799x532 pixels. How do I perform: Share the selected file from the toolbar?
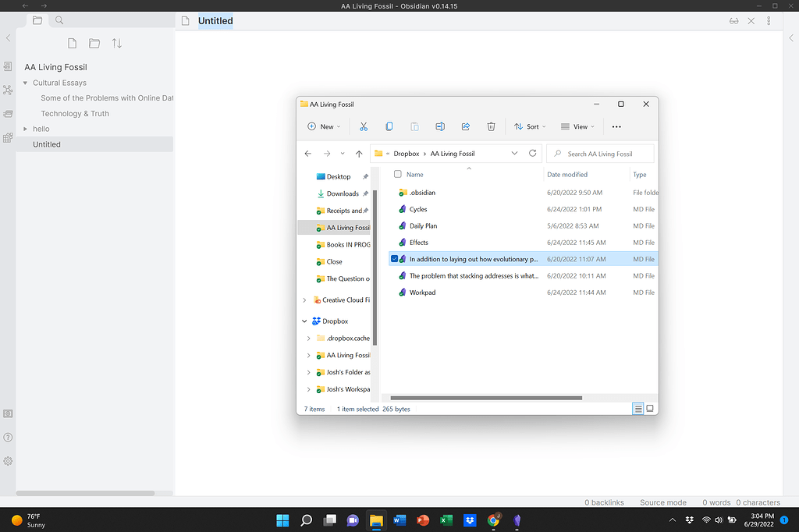[x=465, y=126]
